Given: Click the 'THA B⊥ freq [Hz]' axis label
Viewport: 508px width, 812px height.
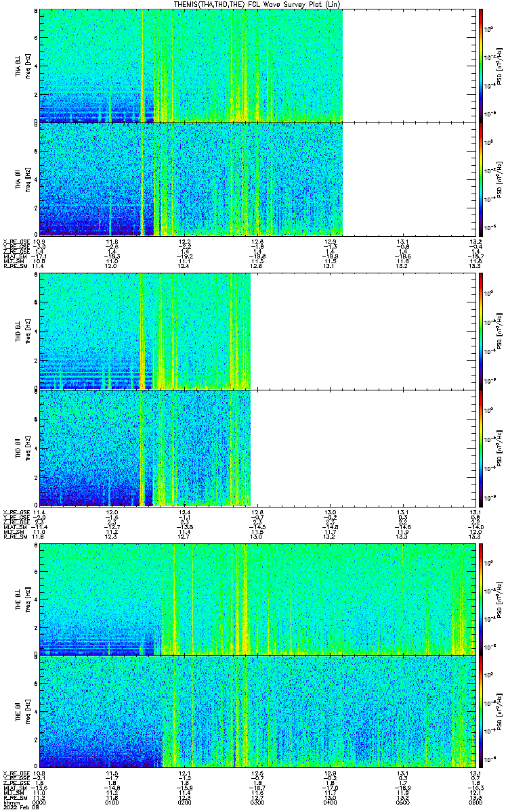Looking at the screenshot, I should (22, 66).
